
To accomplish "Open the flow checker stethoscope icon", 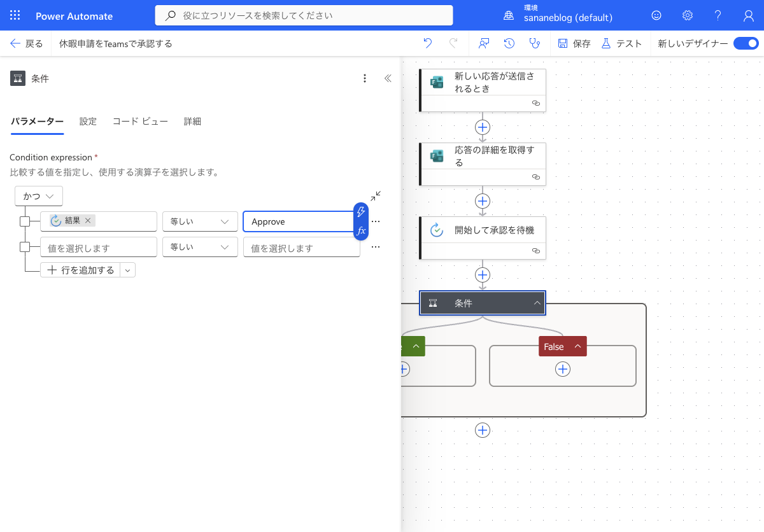I will coord(535,43).
